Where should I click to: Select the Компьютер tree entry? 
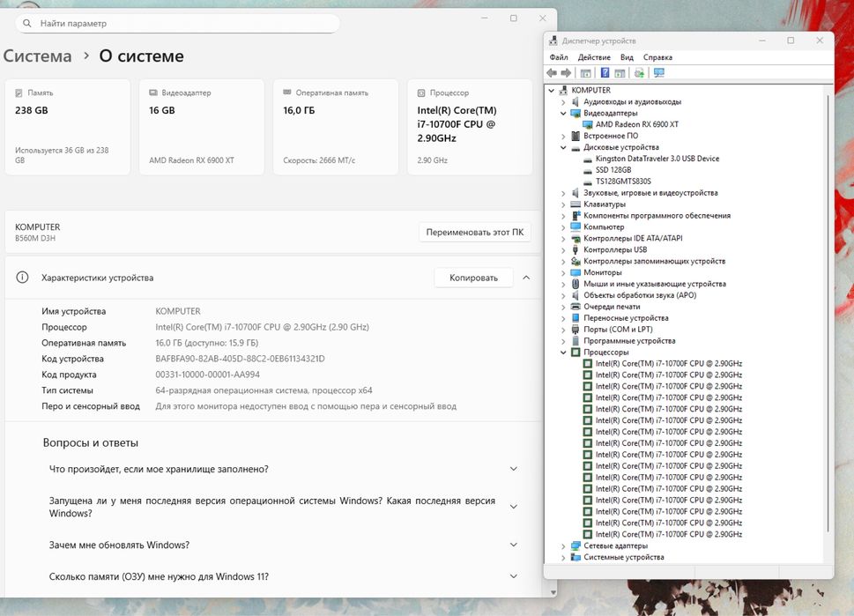point(604,227)
